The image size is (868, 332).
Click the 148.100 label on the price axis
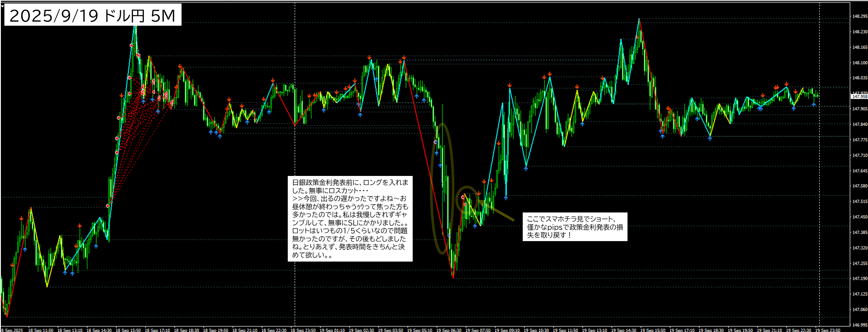(860, 63)
